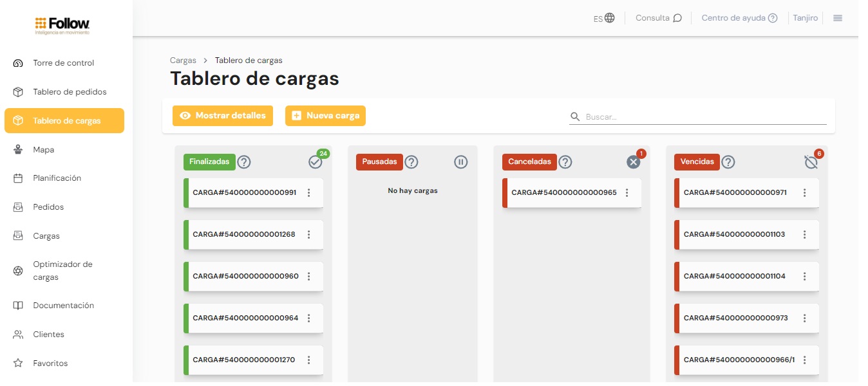Expand options for CARGA#540000000001103
The image size is (868, 386).
(804, 234)
